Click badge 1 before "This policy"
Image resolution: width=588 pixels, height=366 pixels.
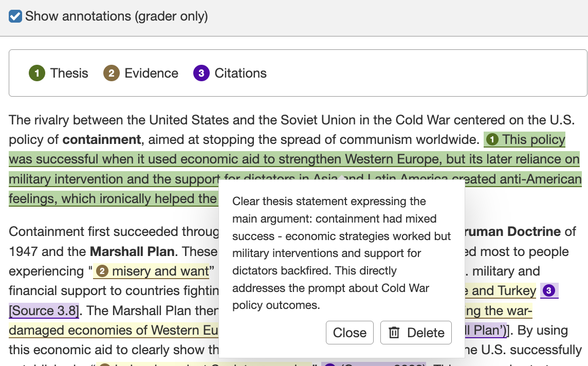(x=492, y=139)
